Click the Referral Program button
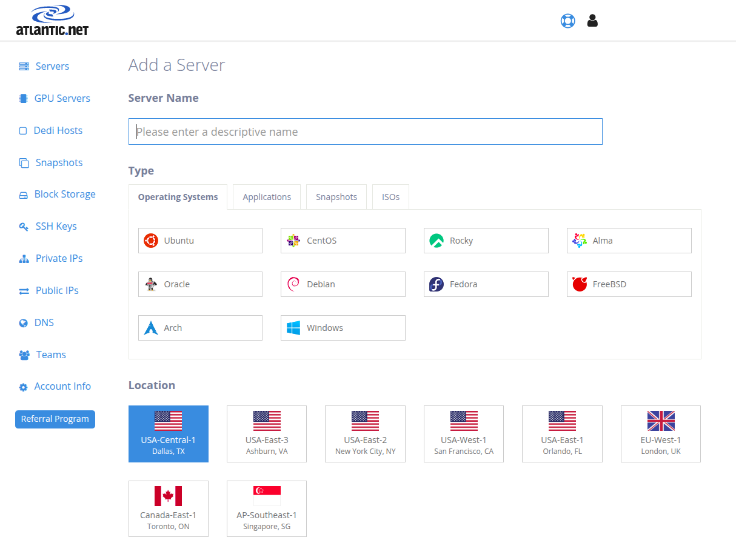This screenshot has width=736, height=560. point(55,419)
